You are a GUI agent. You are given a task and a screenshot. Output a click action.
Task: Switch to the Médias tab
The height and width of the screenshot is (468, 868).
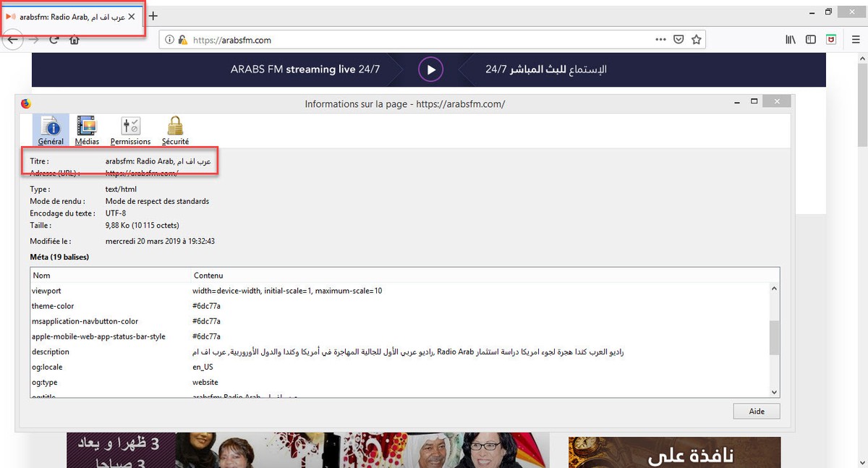point(87,130)
